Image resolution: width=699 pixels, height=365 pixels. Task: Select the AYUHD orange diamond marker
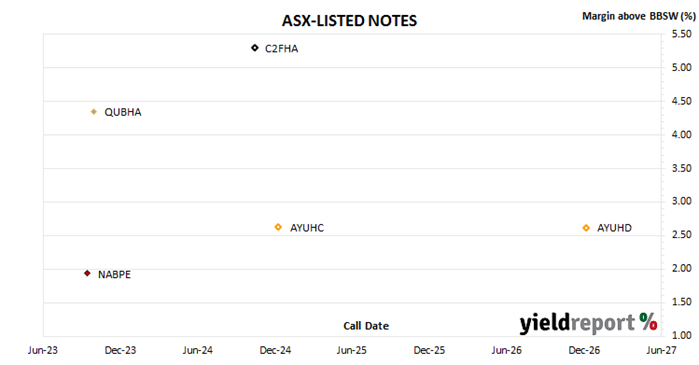[586, 228]
